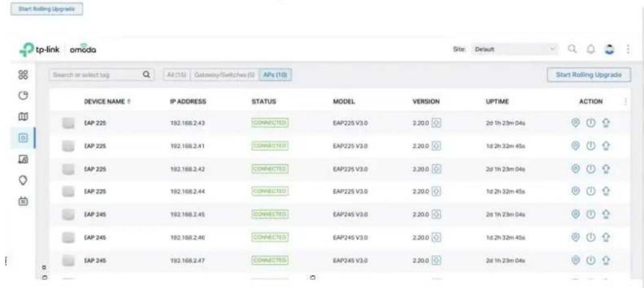Open the Map icon in the sidebar
The image size is (644, 288).
23,116
